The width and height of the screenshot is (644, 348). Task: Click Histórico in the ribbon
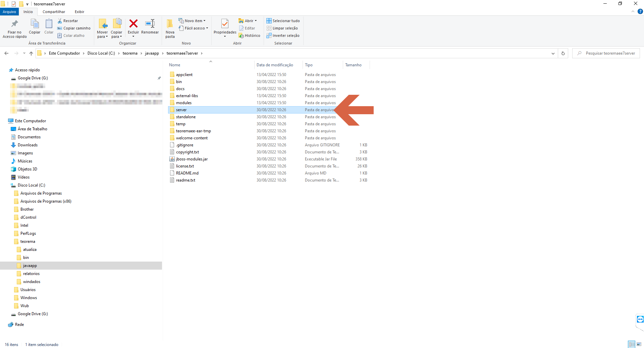point(250,36)
